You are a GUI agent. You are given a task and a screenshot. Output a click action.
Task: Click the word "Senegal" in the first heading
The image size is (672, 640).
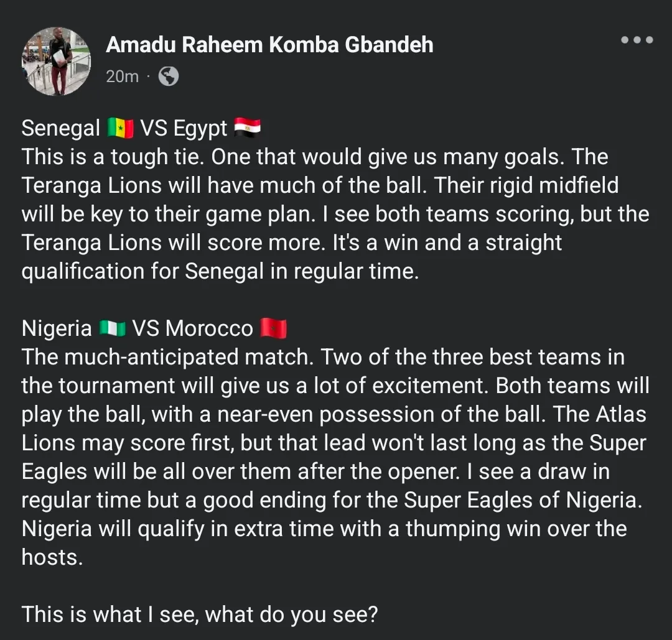coord(60,128)
